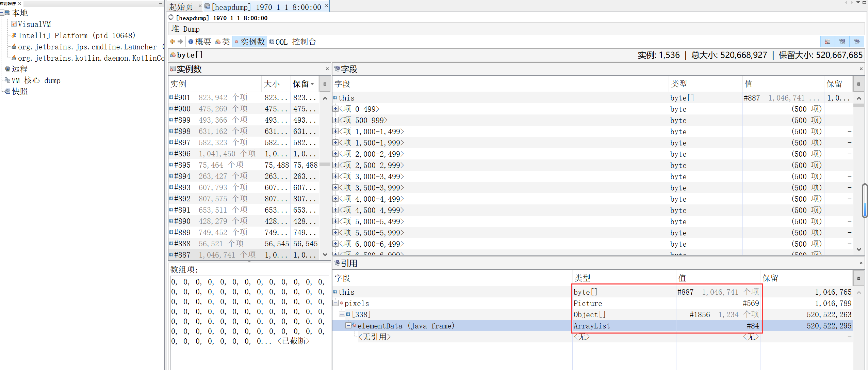Select instance #901 row
868x370 pixels.
coord(244,97)
